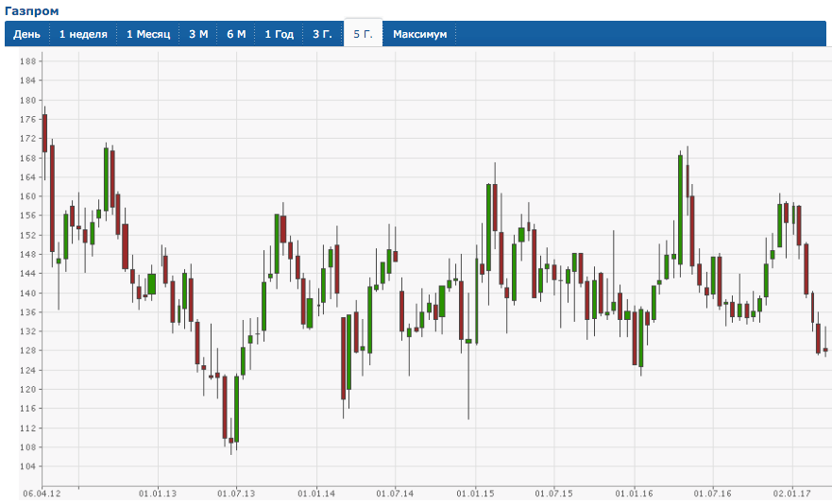Show the 1 Месяц chart range
Screen dimensions: 832x504
tap(148, 34)
